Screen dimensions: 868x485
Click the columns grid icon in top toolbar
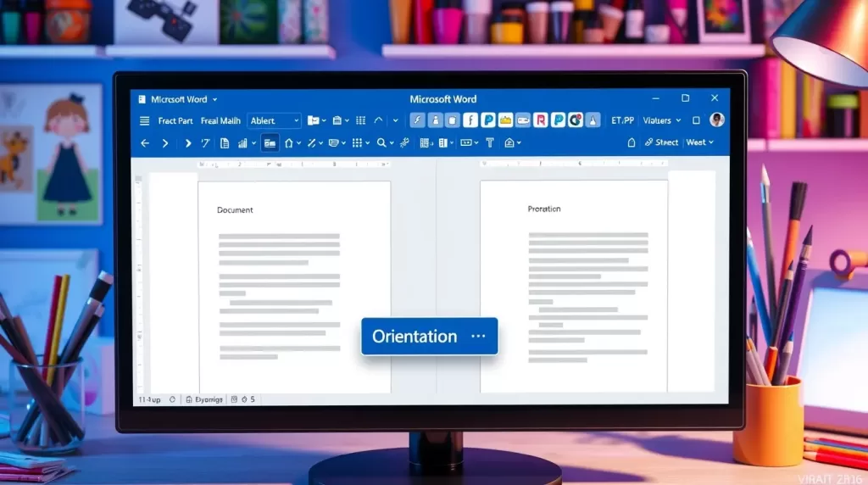(x=360, y=120)
